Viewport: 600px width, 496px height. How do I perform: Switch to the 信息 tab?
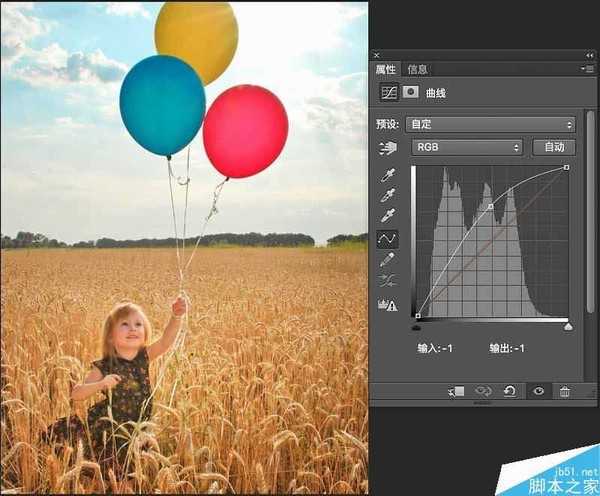(x=417, y=69)
